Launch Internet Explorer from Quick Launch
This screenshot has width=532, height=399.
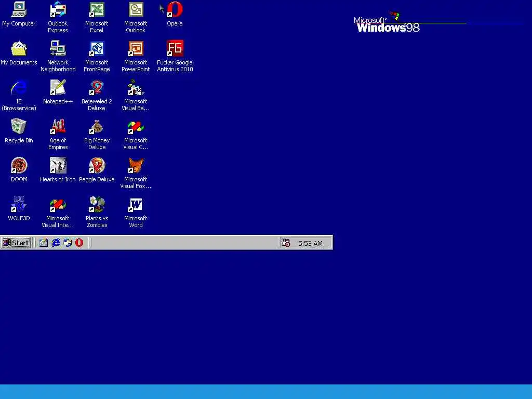(x=56, y=243)
